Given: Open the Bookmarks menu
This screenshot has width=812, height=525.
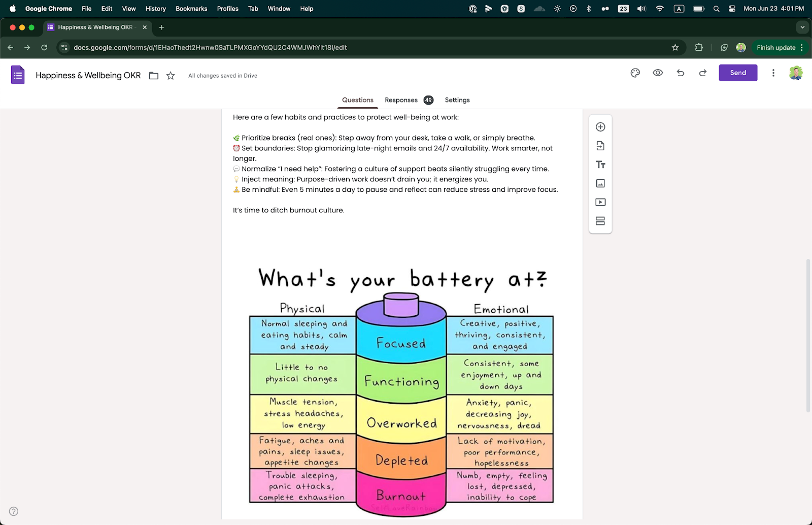Looking at the screenshot, I should (191, 9).
